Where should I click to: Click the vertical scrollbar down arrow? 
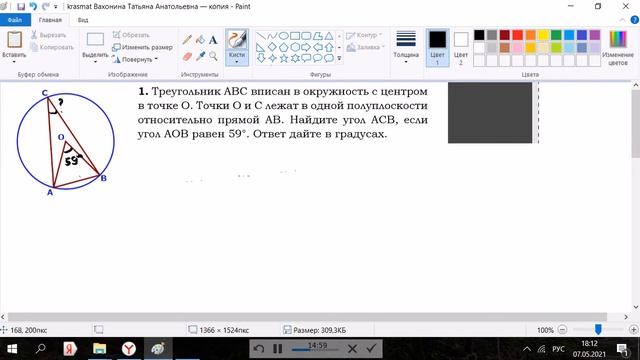(636, 307)
